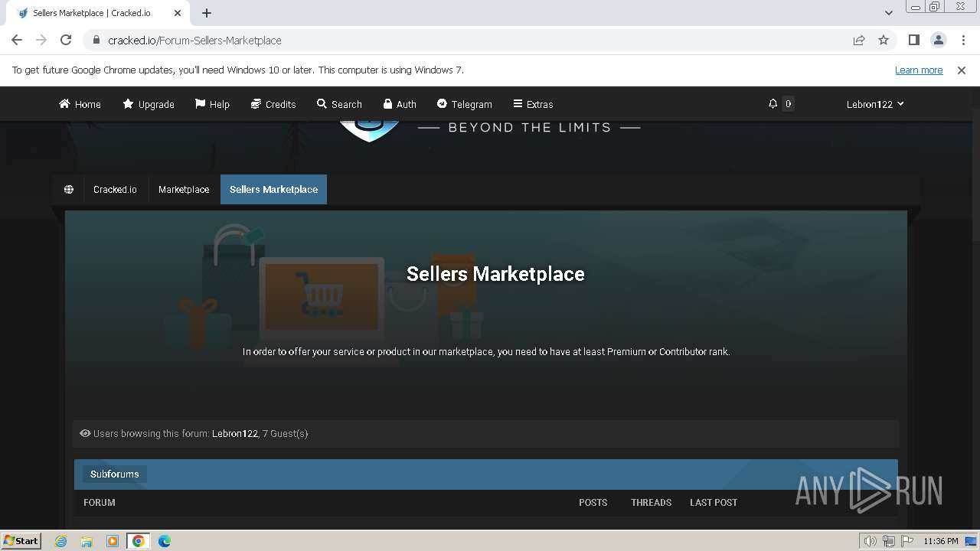Open the Chrome three-dot menu
The height and width of the screenshot is (551, 980).
pyautogui.click(x=962, y=40)
